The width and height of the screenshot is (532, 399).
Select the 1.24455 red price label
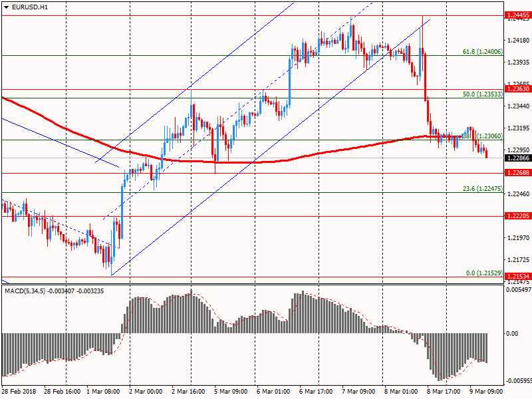click(518, 15)
